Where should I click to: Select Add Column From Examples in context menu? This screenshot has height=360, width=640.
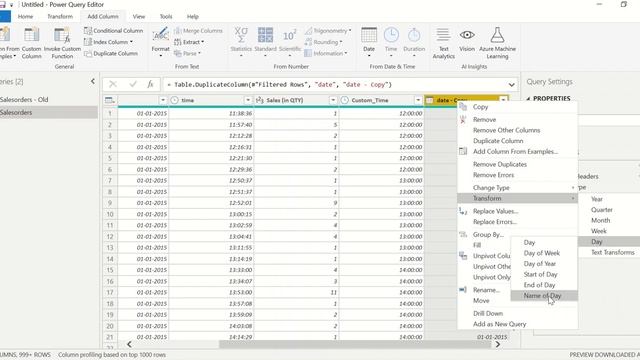click(518, 151)
